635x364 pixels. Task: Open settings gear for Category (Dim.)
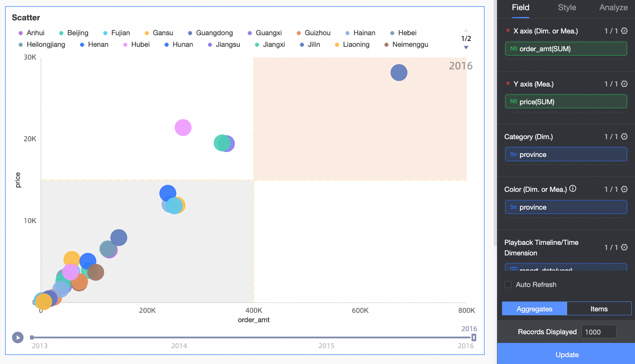[x=624, y=137]
